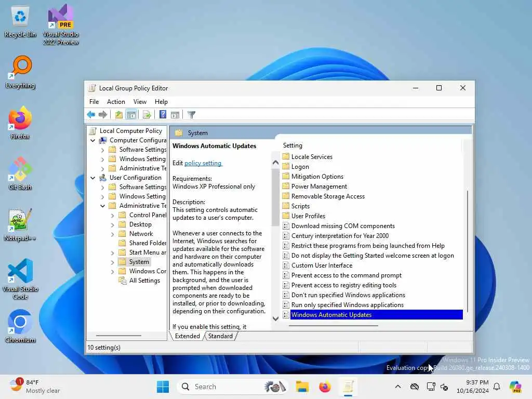
Task: Toggle the Show/Hide Action Pane icon
Action: 175,115
